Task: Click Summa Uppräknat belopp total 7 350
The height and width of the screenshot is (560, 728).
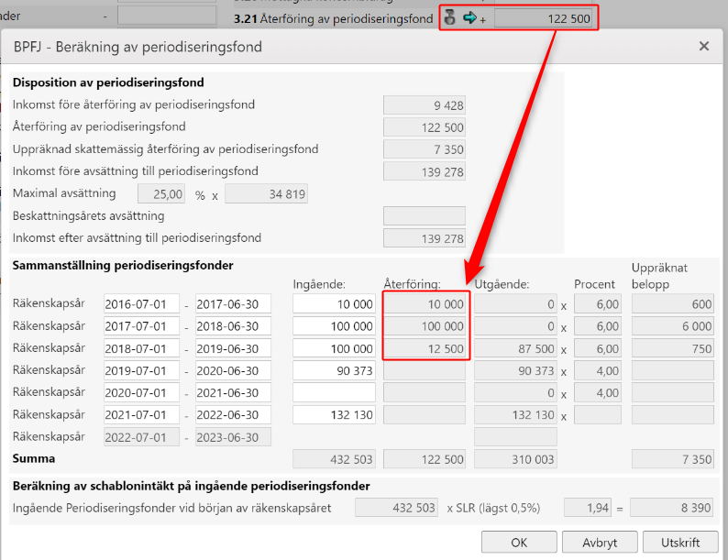Action: pos(673,459)
